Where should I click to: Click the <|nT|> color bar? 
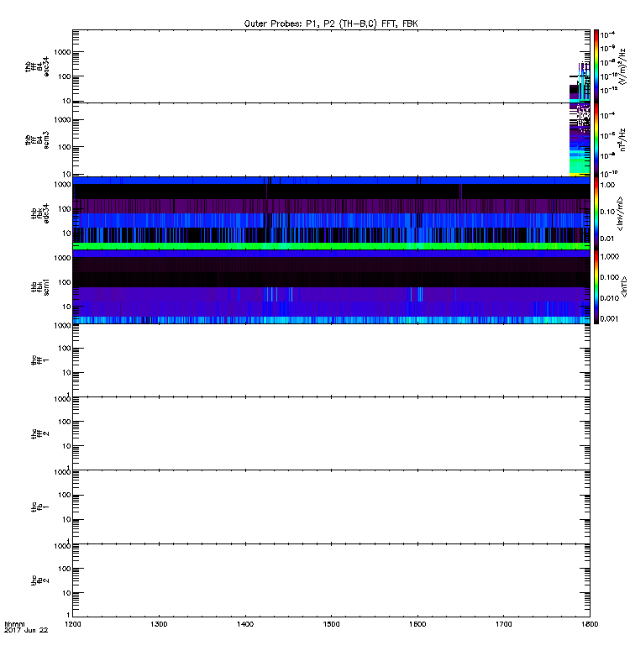(x=596, y=286)
